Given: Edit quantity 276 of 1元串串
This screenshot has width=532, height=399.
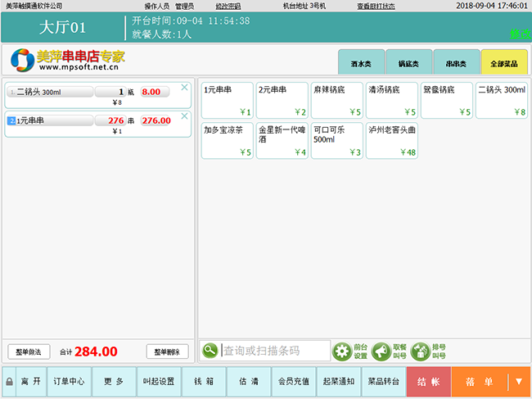Looking at the screenshot, I should [x=114, y=120].
